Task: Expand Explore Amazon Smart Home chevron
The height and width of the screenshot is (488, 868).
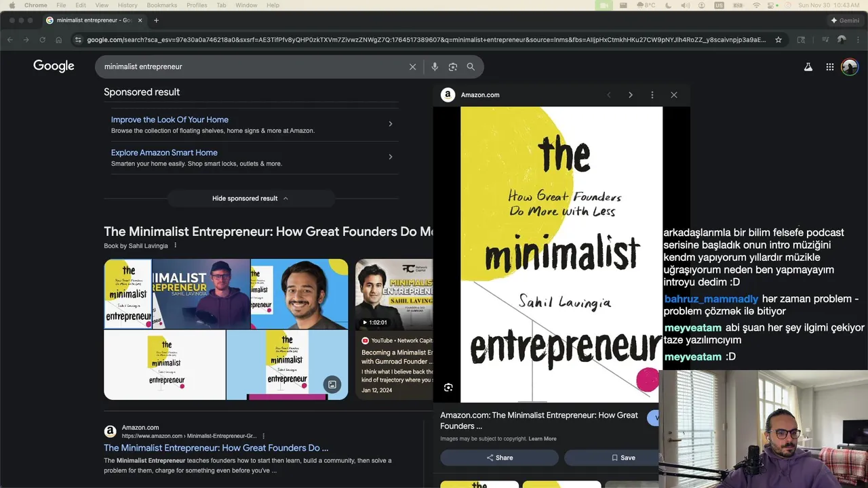Action: 390,157
